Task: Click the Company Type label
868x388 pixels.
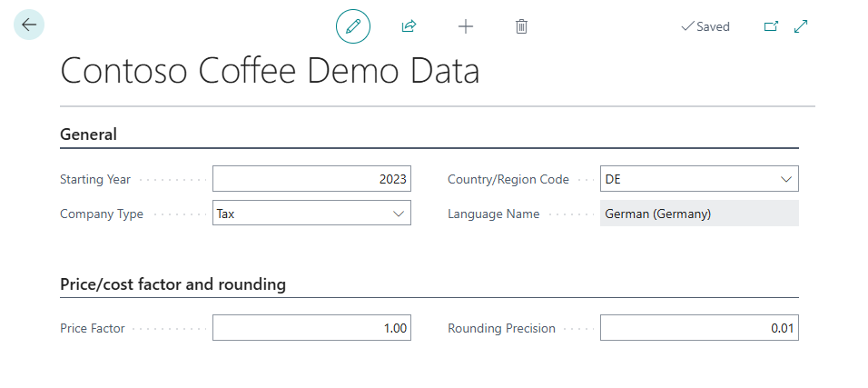Action: 102,214
